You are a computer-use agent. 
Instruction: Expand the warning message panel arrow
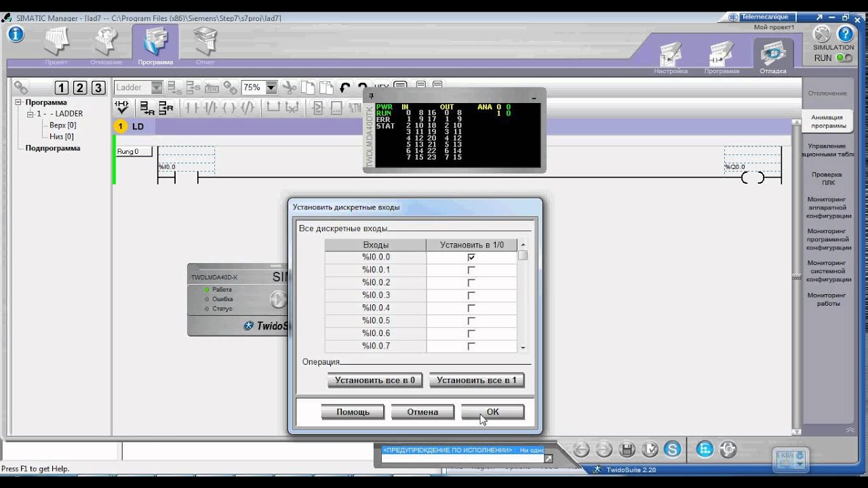(549, 459)
